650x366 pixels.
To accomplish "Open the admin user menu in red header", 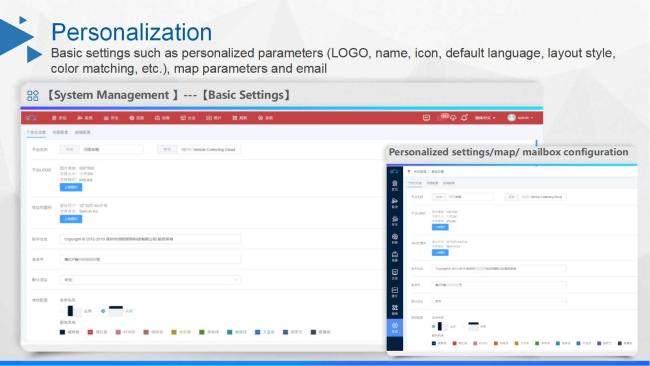I will [520, 118].
